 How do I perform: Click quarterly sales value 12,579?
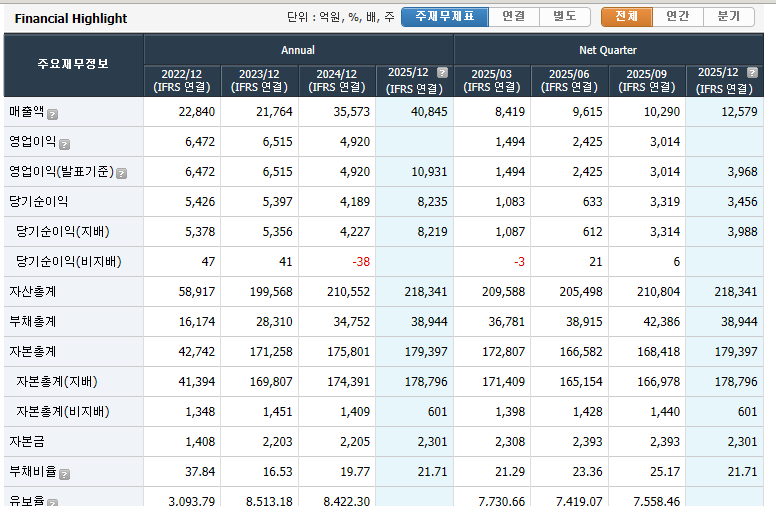[739, 112]
